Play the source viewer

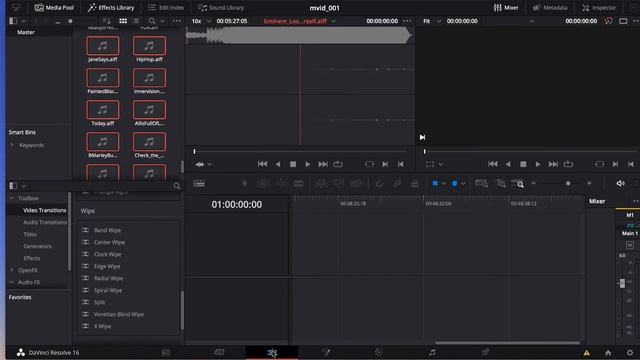coord(307,164)
